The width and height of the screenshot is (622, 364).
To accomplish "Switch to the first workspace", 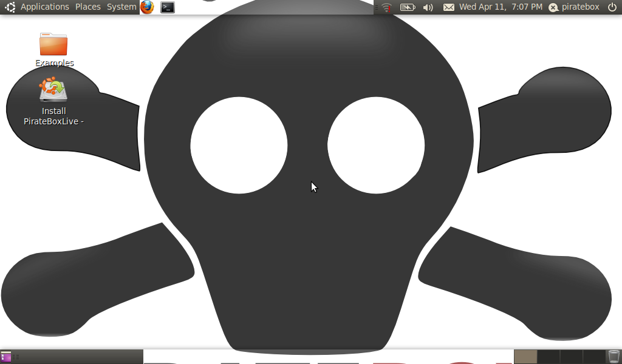I will coord(525,357).
